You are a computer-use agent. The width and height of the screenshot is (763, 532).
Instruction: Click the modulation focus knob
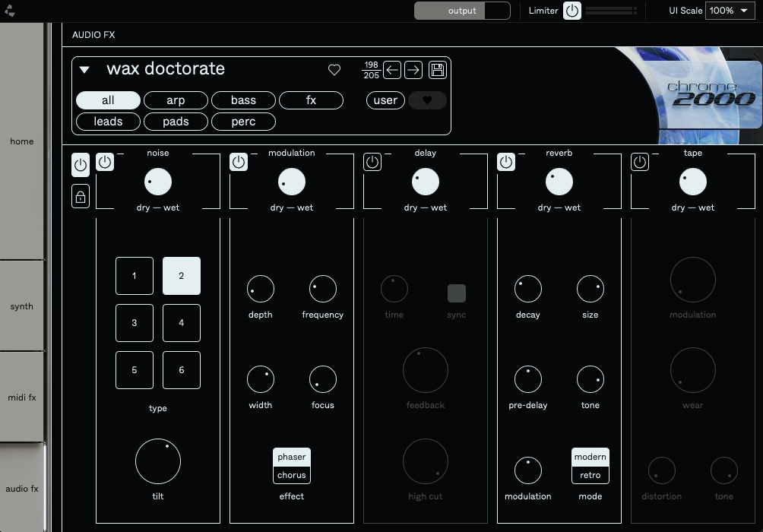tap(323, 380)
